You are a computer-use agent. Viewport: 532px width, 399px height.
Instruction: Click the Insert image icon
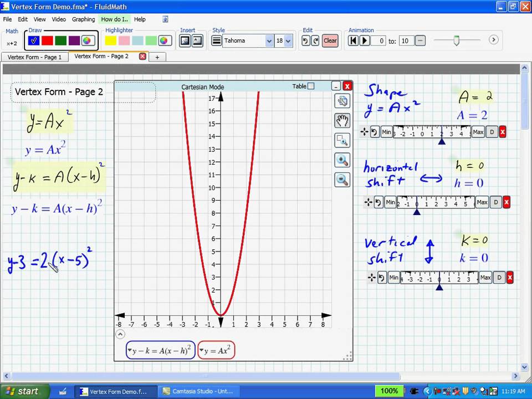tap(185, 40)
